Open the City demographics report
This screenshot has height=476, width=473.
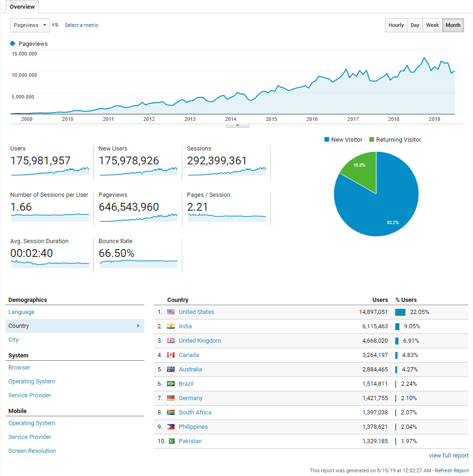pyautogui.click(x=13, y=339)
